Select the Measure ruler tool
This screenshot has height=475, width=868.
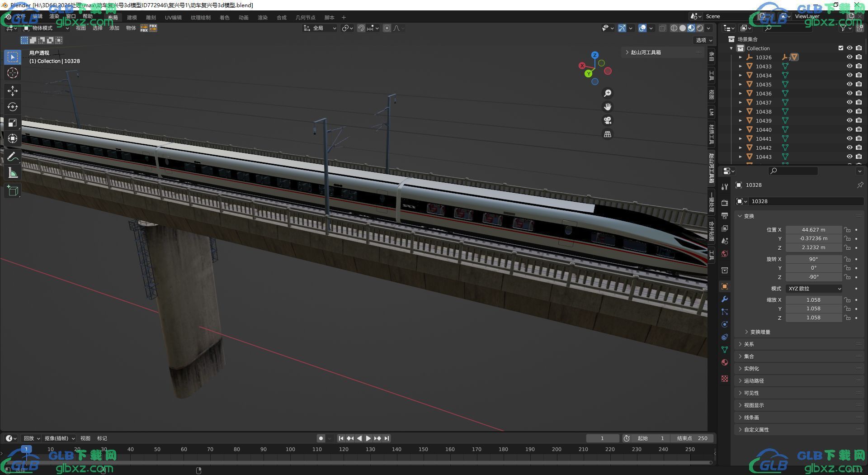[x=13, y=173]
